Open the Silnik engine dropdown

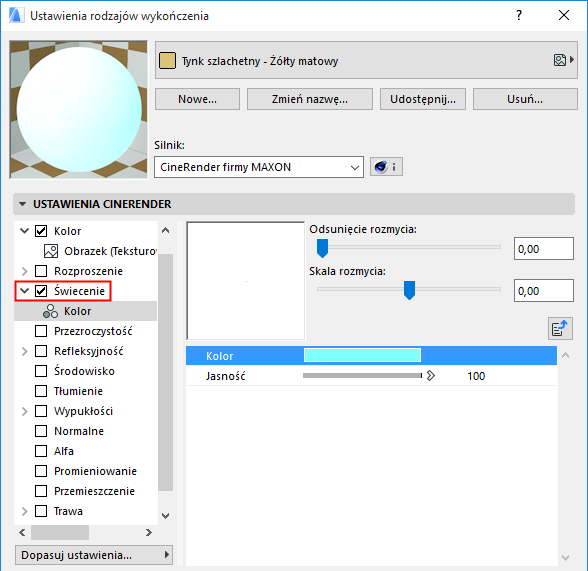[x=259, y=167]
